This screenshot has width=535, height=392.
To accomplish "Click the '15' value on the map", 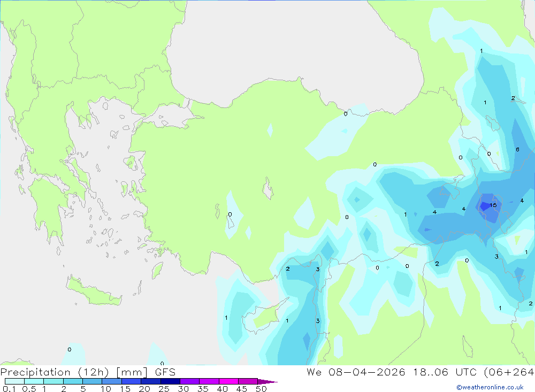I will pos(493,205).
